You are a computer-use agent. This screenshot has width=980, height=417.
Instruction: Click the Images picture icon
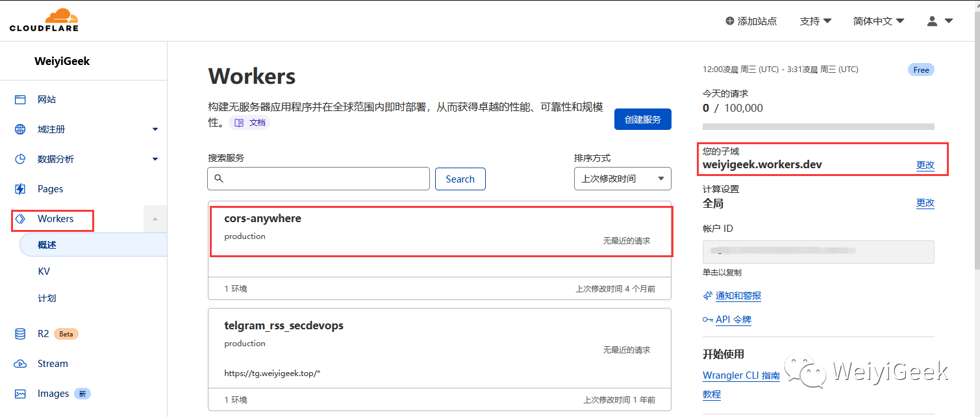coord(20,394)
